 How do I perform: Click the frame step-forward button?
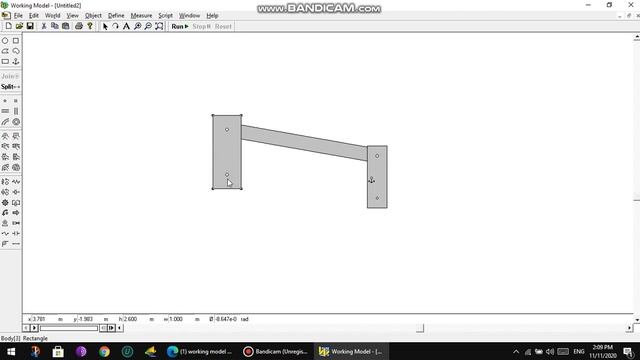pyautogui.click(x=111, y=328)
